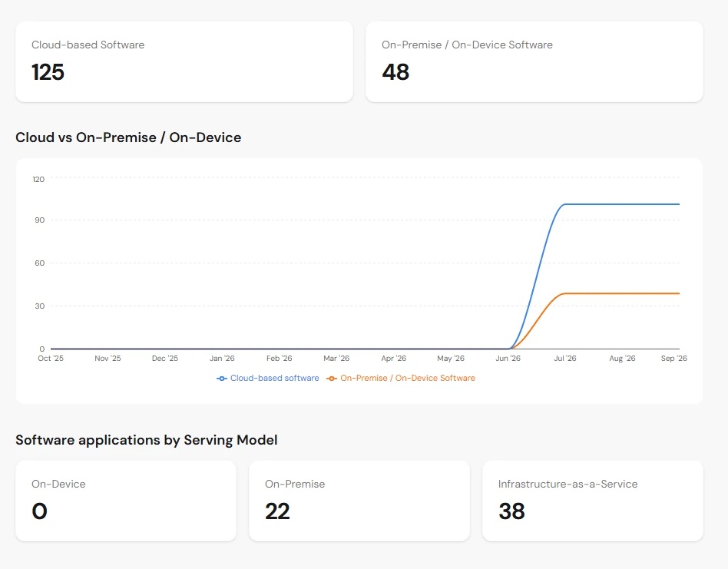Click the Apr '26 axis label
This screenshot has width=728, height=569.
pyautogui.click(x=394, y=359)
